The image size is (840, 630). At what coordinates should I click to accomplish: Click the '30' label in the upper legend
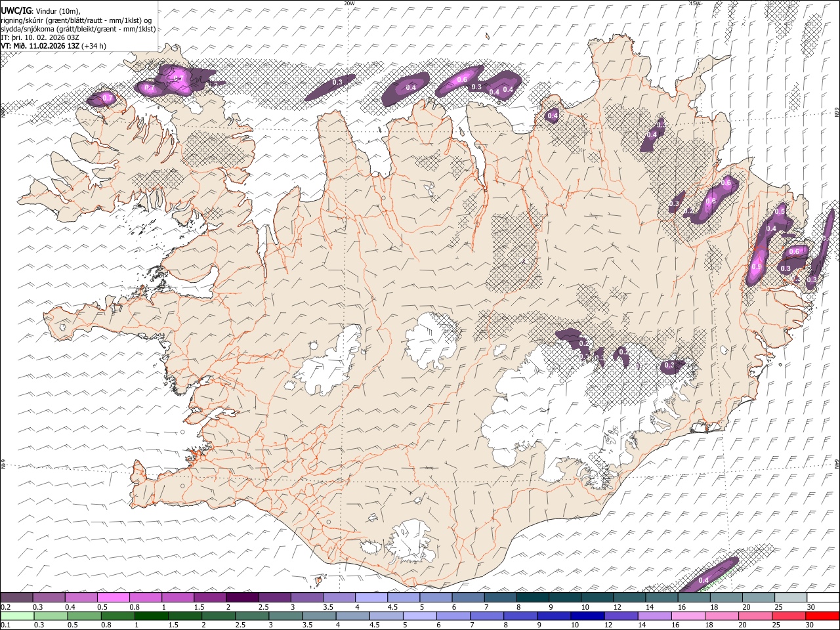coord(810,607)
